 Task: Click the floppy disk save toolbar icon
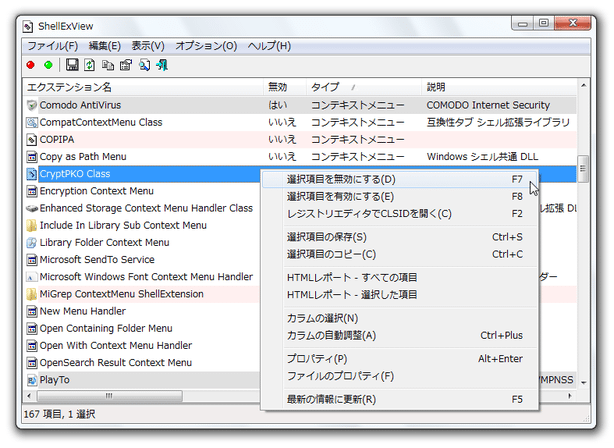pyautogui.click(x=72, y=65)
